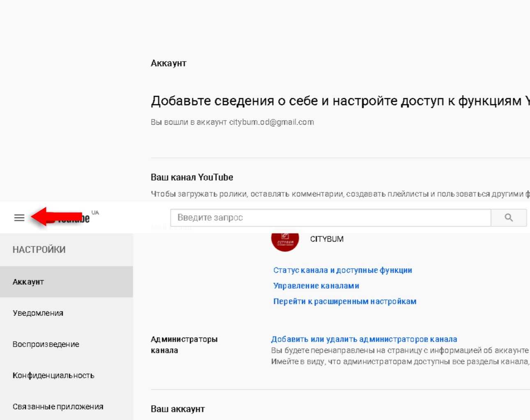Open the hamburger guide menu
The width and height of the screenshot is (530, 420).
coord(19,218)
